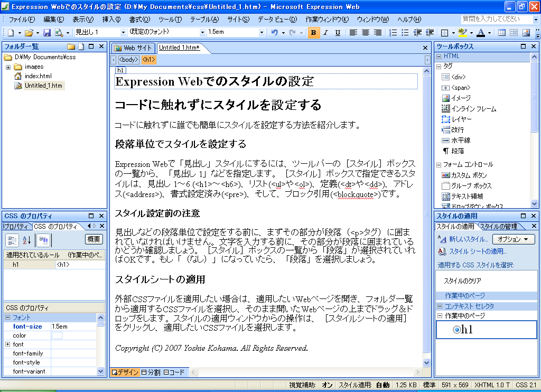Open the ファイル(F) menu

point(22,20)
